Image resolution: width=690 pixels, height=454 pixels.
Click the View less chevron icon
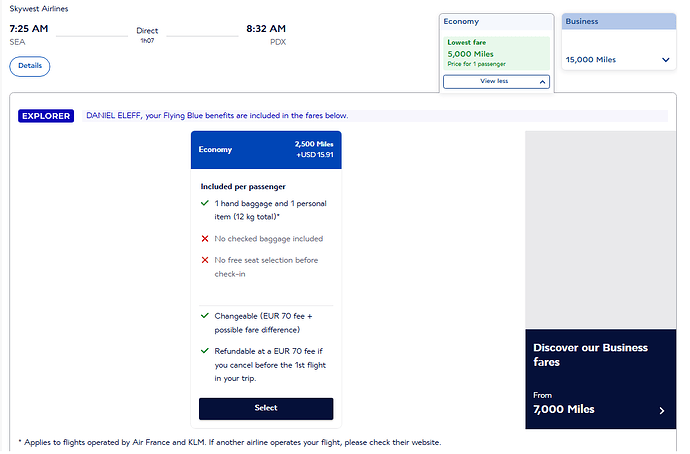[x=542, y=82]
